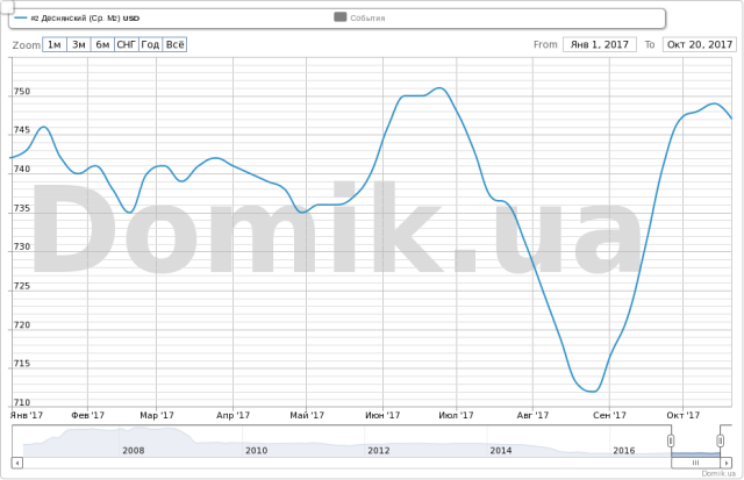The height and width of the screenshot is (480, 744).
Task: Toggle the Деснянский USD series legend
Action: pos(77,18)
